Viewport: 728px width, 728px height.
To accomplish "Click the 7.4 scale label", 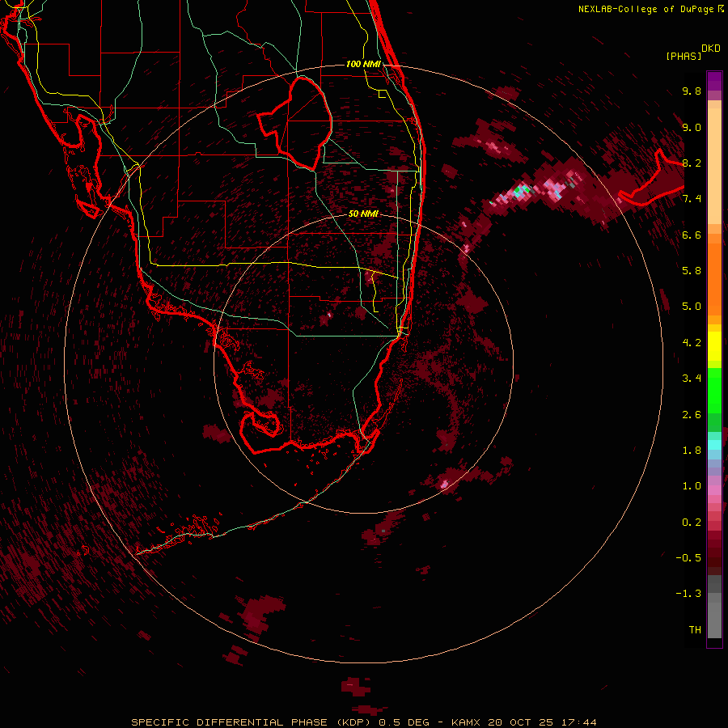I will pos(692,199).
